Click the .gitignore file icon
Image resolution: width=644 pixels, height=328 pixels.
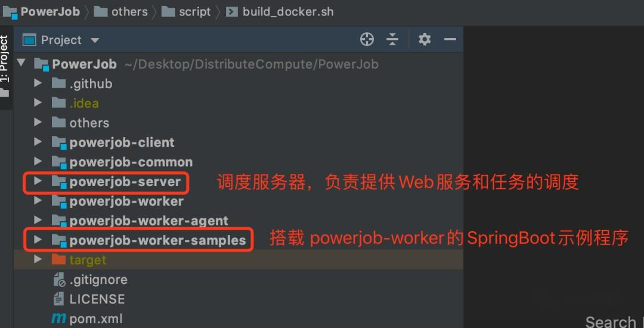point(59,280)
